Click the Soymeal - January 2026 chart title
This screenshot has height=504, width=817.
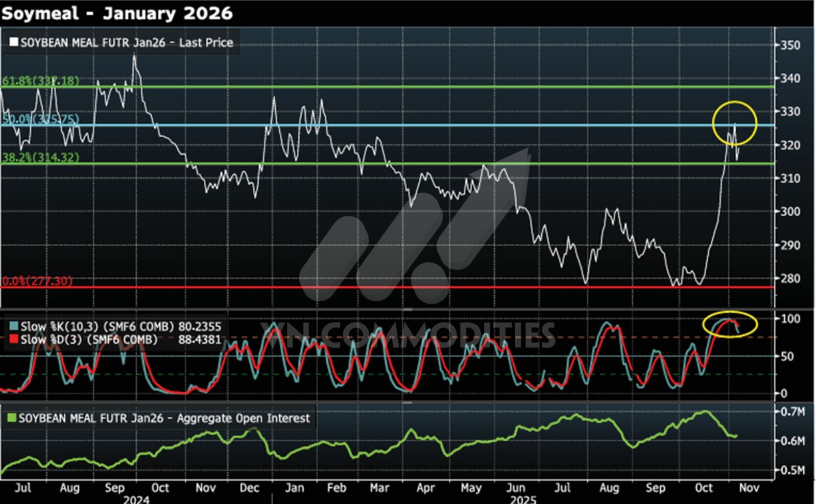117,13
